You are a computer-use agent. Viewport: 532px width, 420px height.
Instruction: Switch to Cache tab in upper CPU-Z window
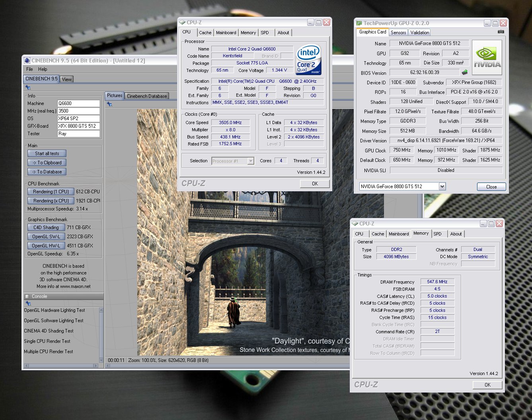click(205, 33)
